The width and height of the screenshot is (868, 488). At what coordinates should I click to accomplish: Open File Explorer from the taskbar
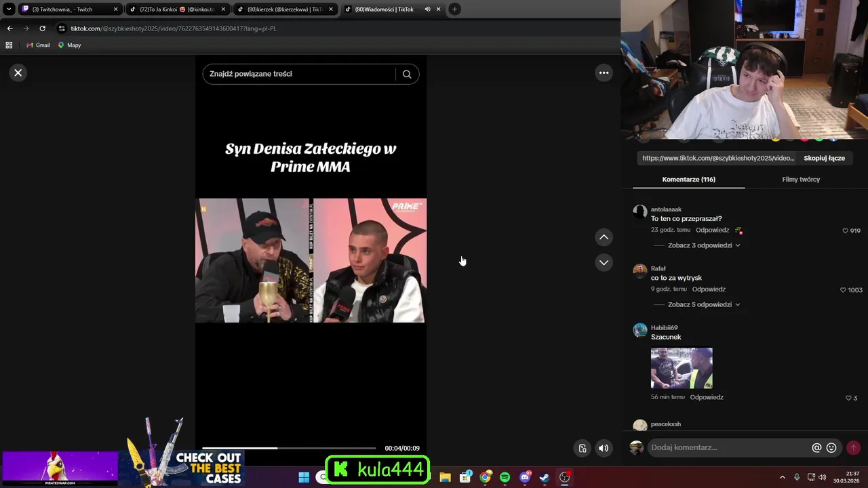coord(445,477)
